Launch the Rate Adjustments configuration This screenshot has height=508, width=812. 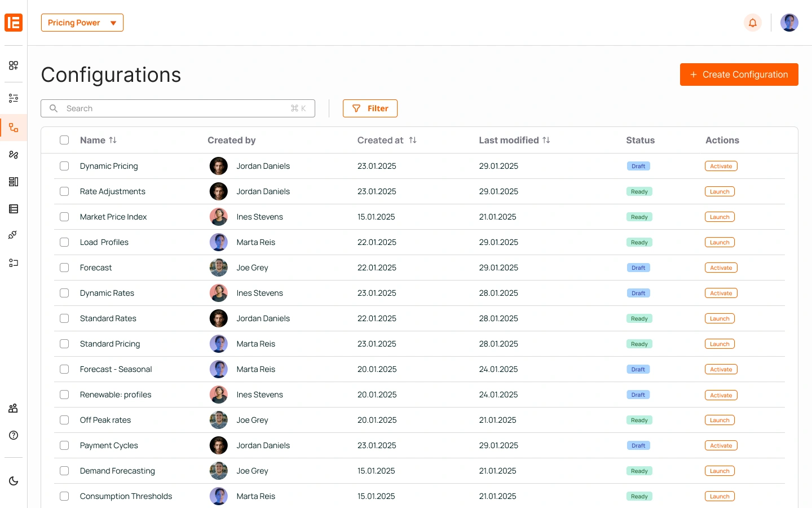(x=720, y=191)
